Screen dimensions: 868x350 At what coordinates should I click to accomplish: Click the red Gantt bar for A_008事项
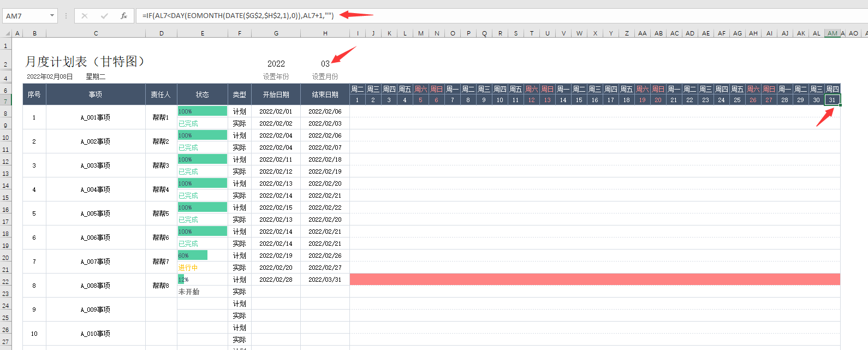pyautogui.click(x=595, y=280)
